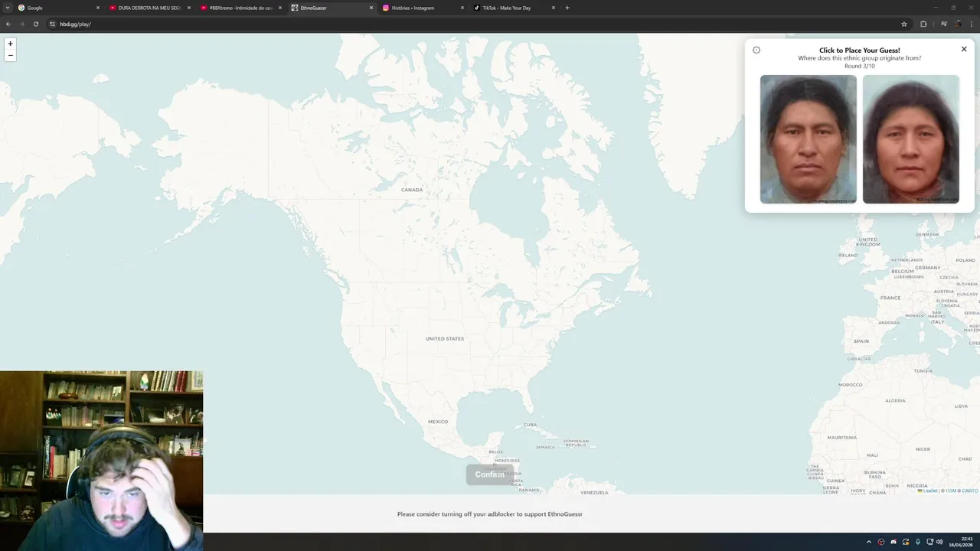980x551 pixels.
Task: Close the Google tab
Action: pos(98,8)
